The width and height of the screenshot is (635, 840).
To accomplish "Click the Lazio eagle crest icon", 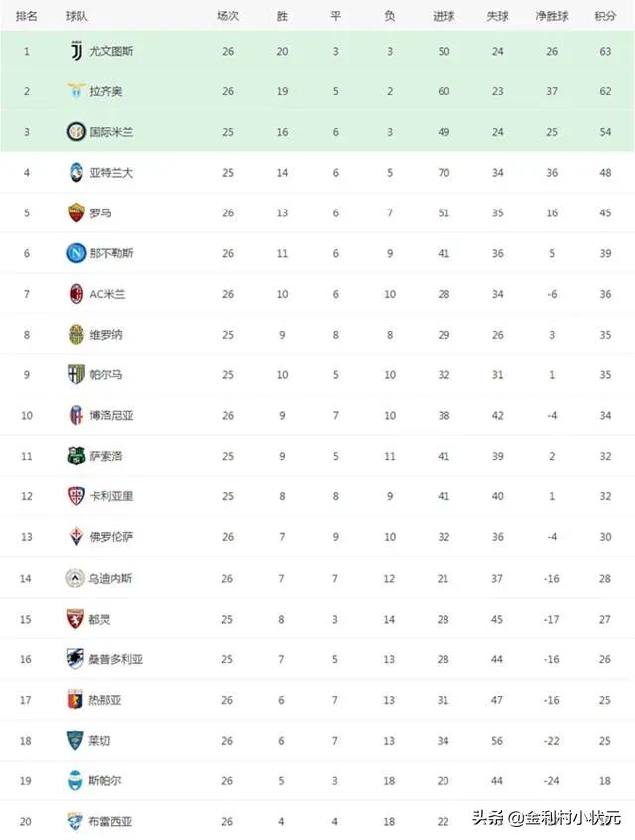I will [x=76, y=91].
